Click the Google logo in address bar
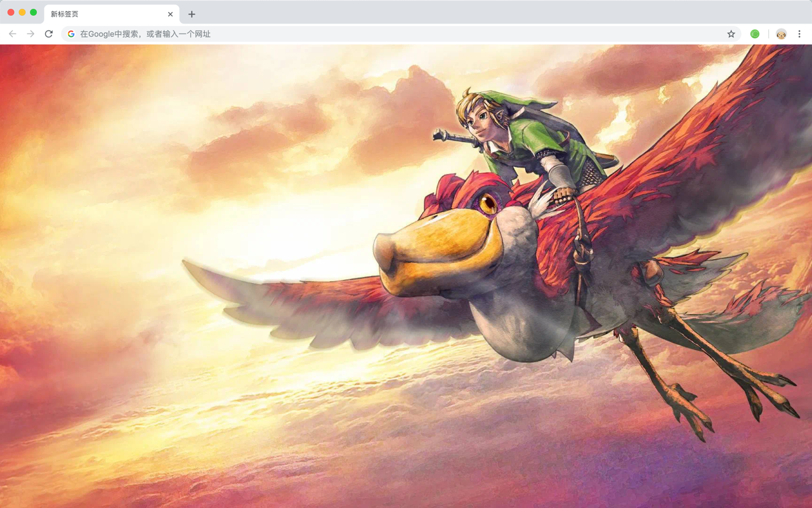Viewport: 812px width, 508px height. coord(71,34)
